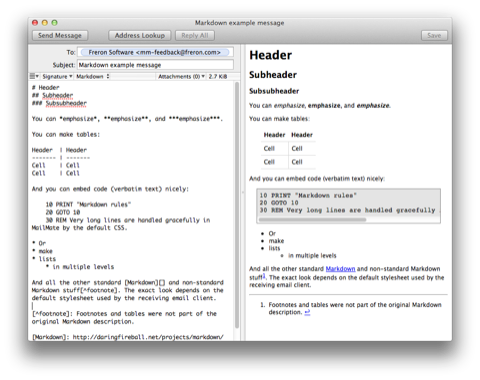The height and width of the screenshot is (380, 480).
Task: Click the '[^footnote]:' definition line
Action: (x=124, y=314)
